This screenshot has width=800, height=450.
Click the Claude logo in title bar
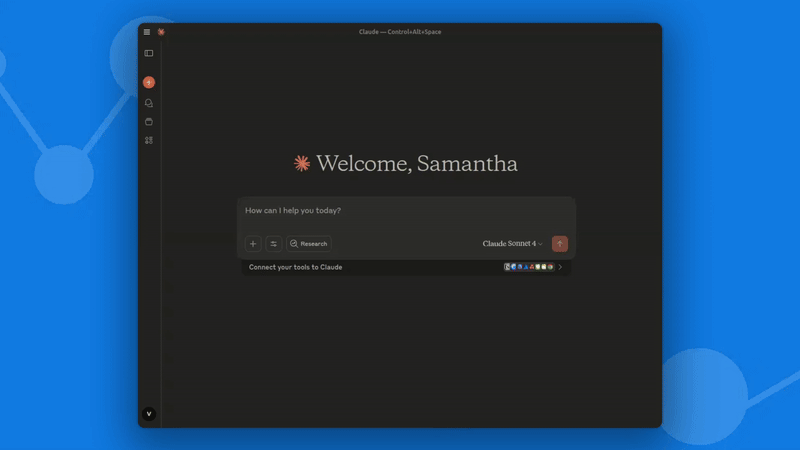pos(161,32)
